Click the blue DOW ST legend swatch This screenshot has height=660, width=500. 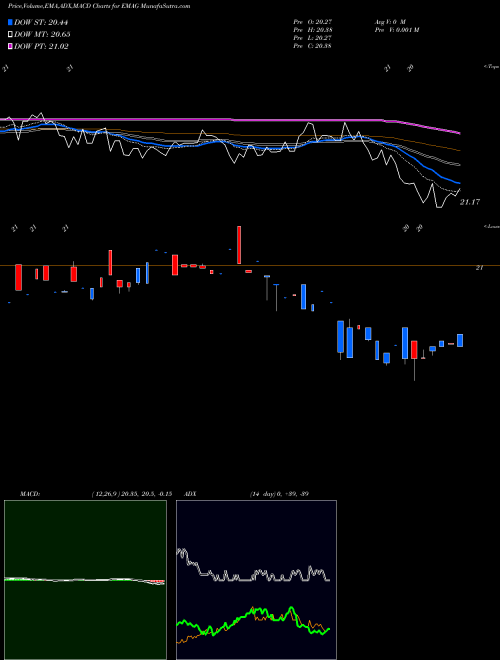[11, 22]
